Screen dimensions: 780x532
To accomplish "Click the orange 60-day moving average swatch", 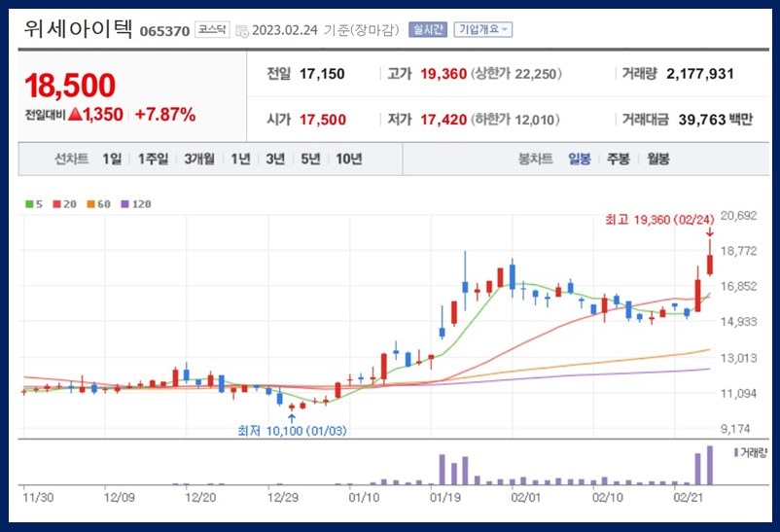I will tap(90, 204).
